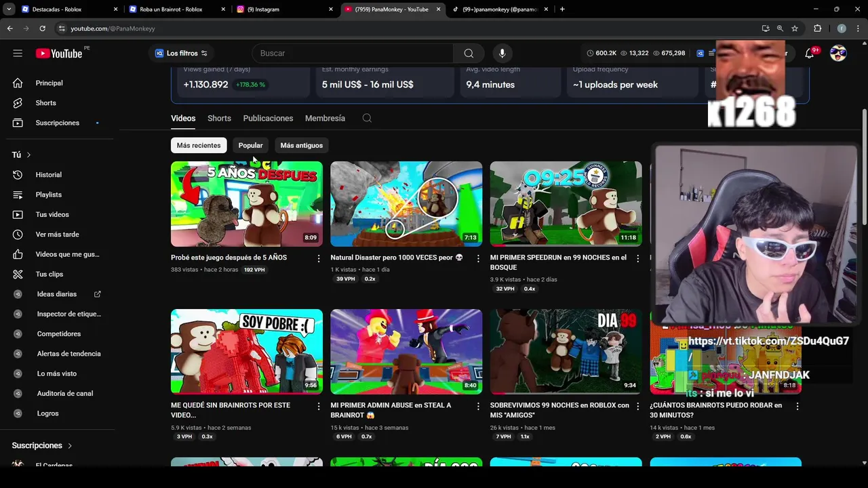Play the SOY POBRE thumbnail video
Screen dimensions: 868x488
[x=247, y=352]
